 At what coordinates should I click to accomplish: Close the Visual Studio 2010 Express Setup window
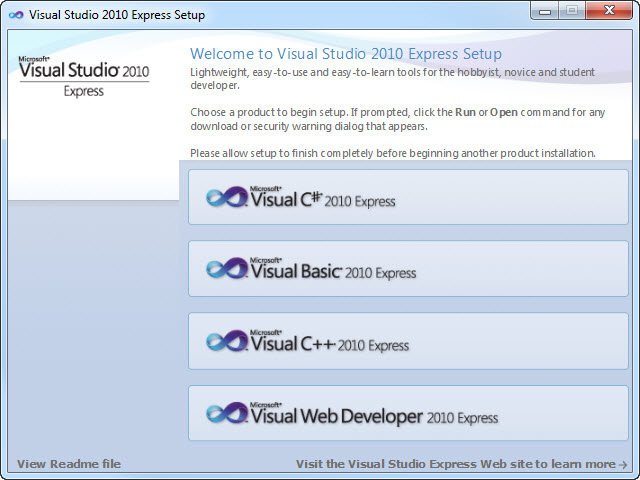tap(609, 11)
